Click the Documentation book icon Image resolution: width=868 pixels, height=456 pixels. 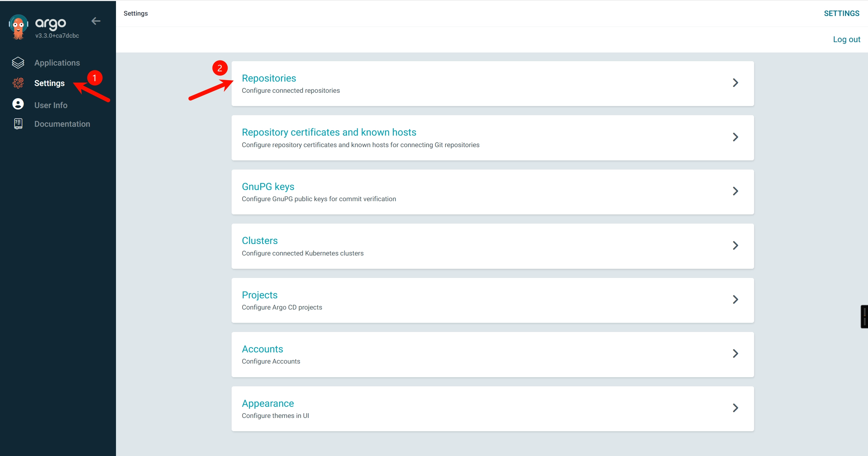coord(18,124)
